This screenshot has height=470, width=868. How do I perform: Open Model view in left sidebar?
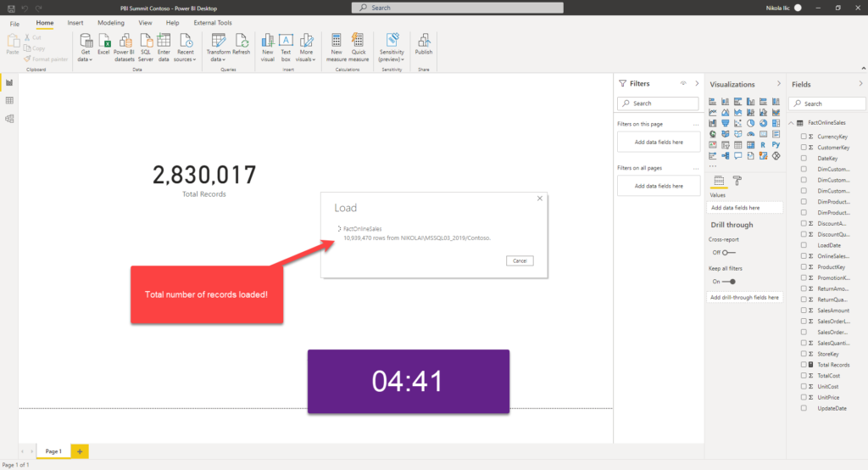tap(9, 119)
